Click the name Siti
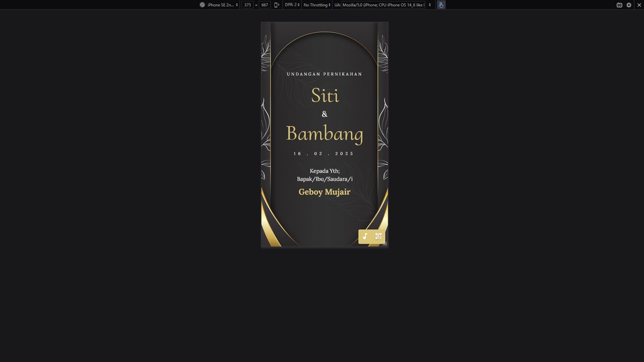This screenshot has width=644, height=362. click(x=325, y=95)
